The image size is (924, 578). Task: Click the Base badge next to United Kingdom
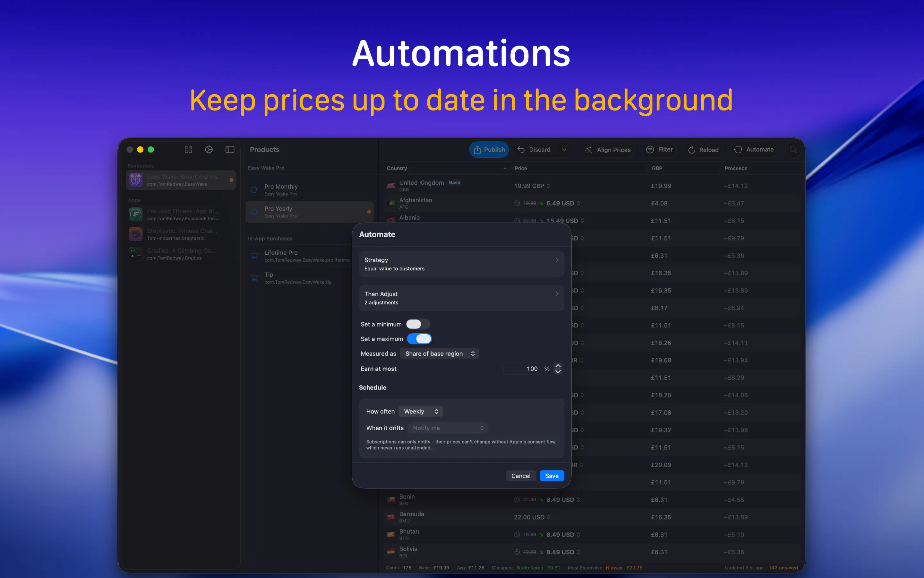click(454, 182)
